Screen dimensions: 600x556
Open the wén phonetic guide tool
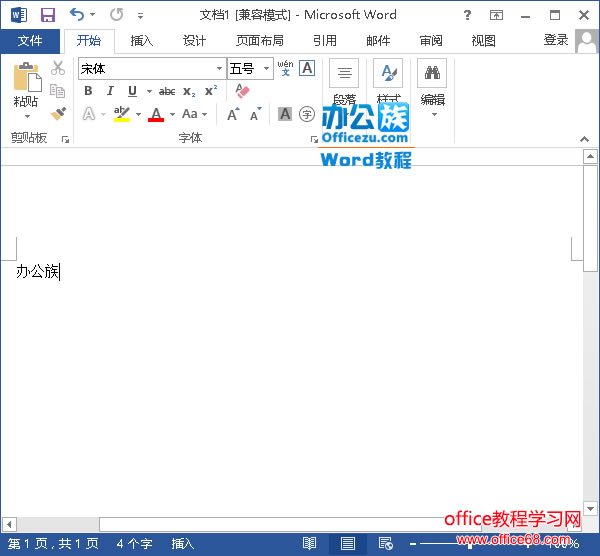pos(285,68)
